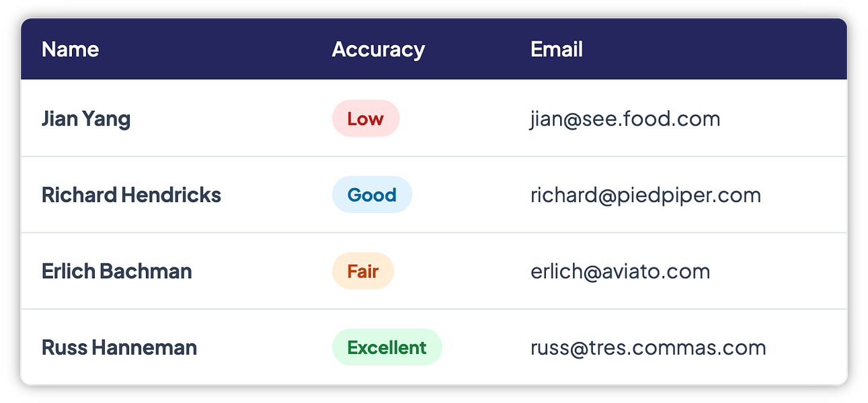Open the erlich@aviato.com email address

[x=620, y=271]
